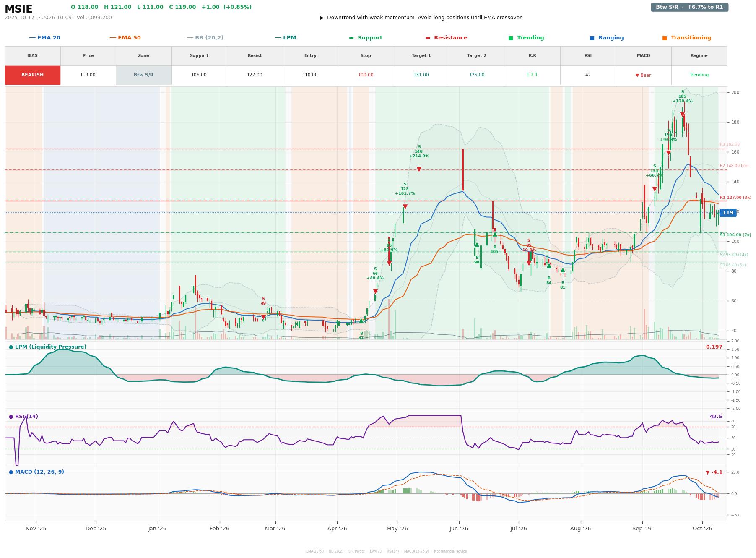
Task: Select the buy marker labeled B 84
Action: (549, 266)
